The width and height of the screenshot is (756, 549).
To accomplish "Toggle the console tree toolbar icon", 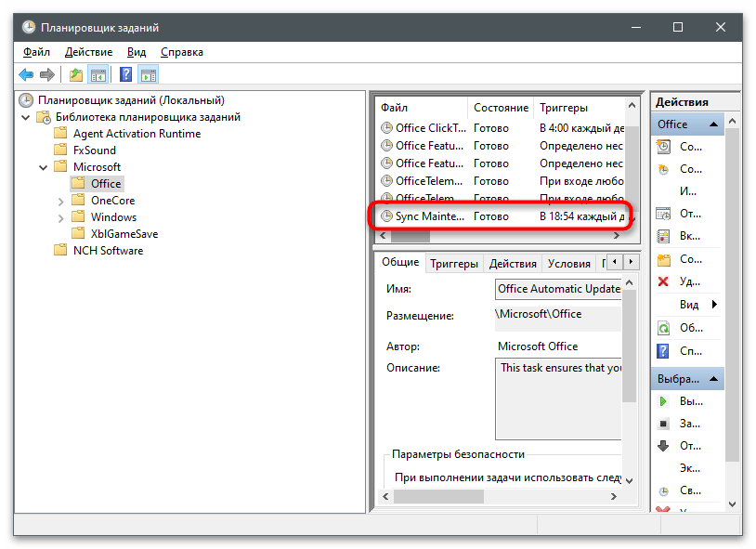I will point(98,74).
